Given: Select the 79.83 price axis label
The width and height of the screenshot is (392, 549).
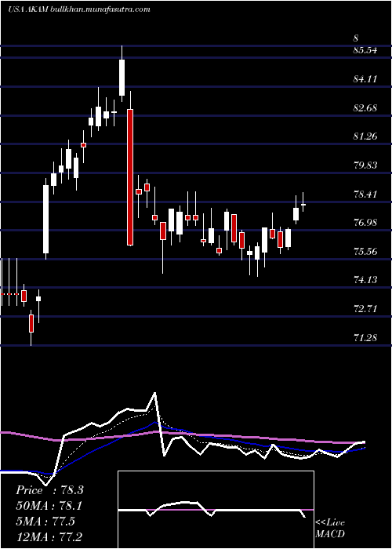Looking at the screenshot, I should 365,165.
